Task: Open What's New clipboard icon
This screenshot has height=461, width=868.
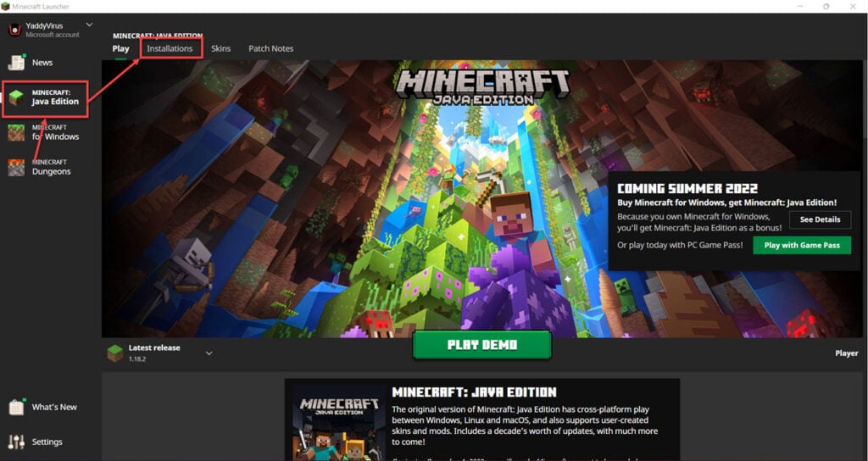Action: click(17, 407)
